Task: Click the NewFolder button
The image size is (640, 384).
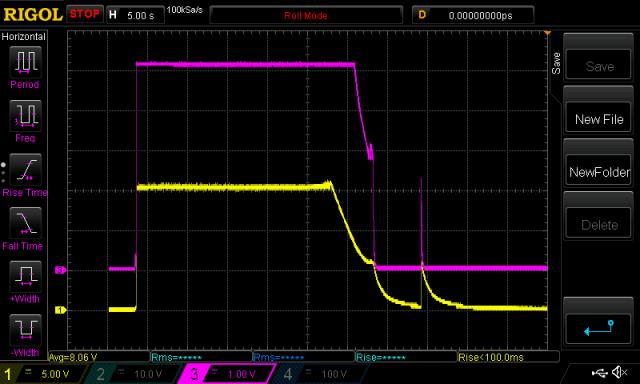Action: [x=599, y=172]
